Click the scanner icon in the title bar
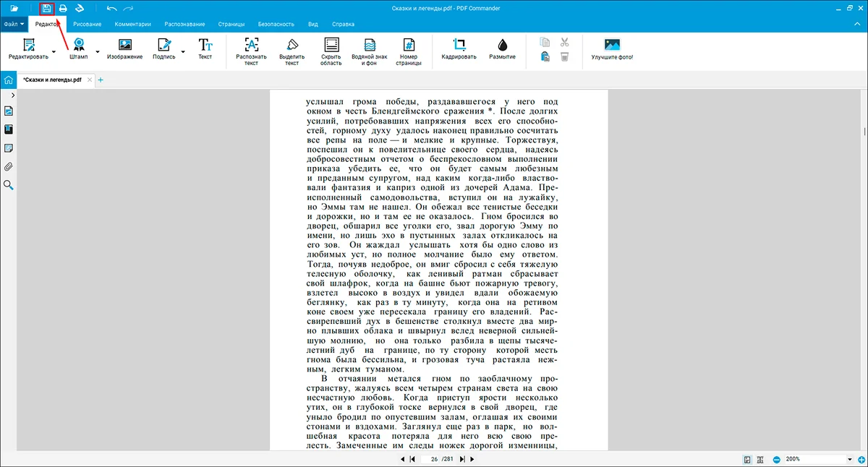 point(80,9)
